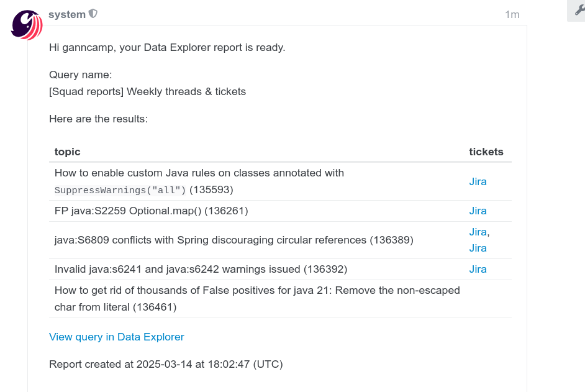Click the Report created at timestamp line
This screenshot has height=392, width=585.
166,364
